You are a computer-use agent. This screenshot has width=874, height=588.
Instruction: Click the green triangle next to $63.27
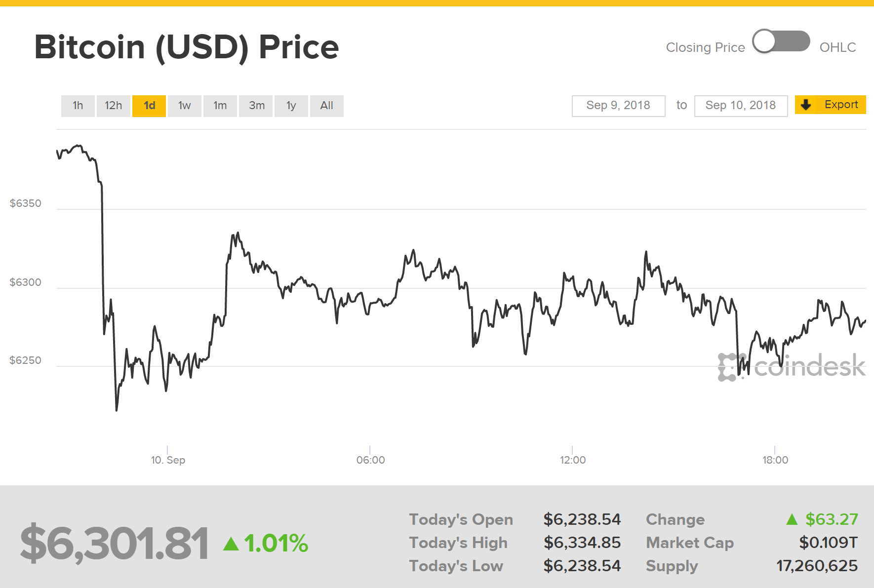[x=792, y=519]
